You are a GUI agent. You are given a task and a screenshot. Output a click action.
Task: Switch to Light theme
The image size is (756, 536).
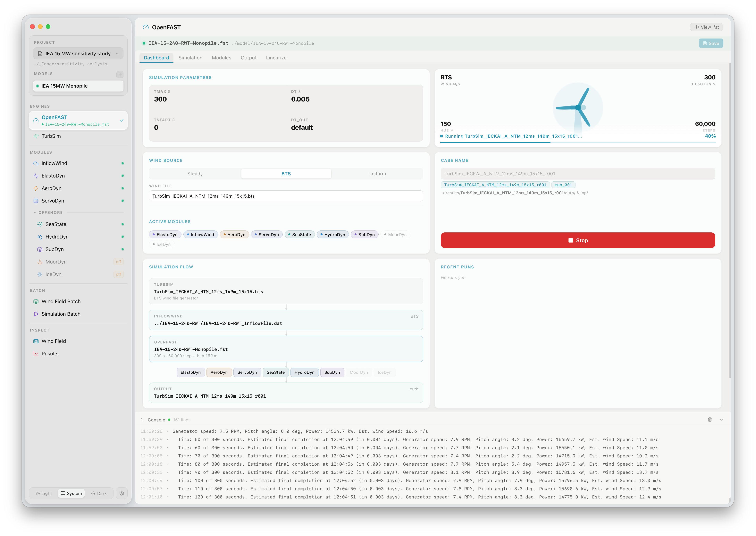(44, 494)
